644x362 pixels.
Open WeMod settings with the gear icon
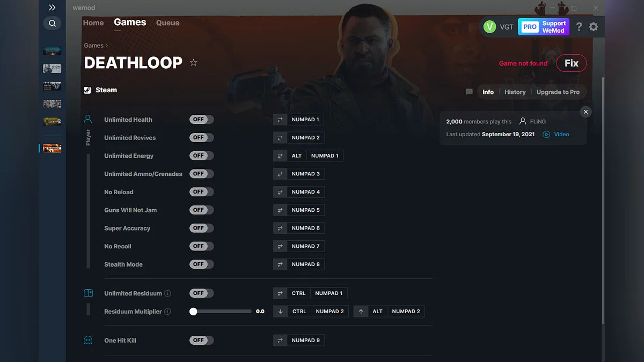(x=594, y=26)
